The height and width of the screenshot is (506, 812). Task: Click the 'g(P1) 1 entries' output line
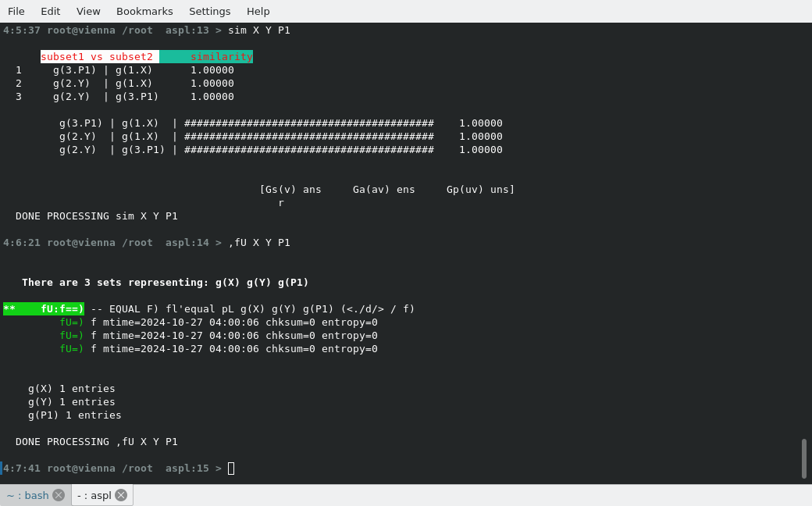(75, 415)
